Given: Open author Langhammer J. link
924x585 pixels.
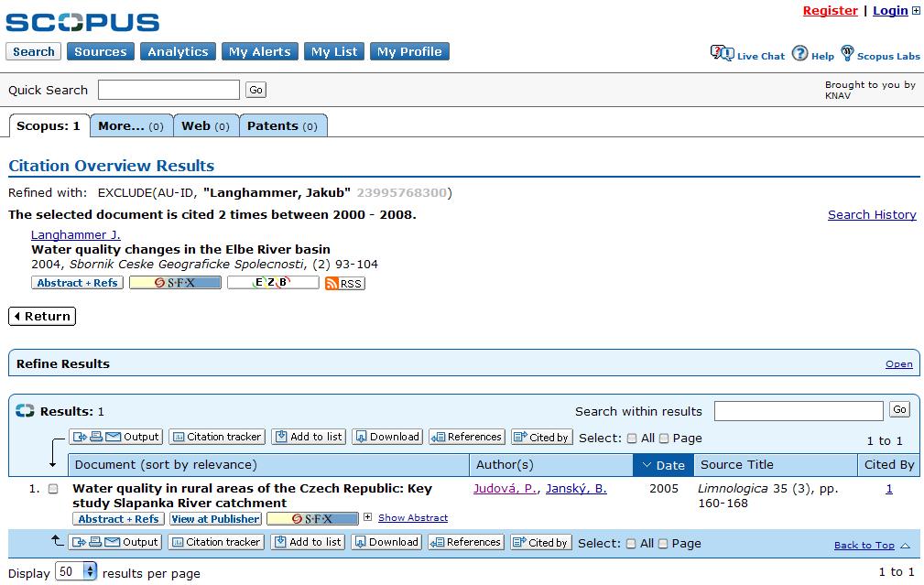Looking at the screenshot, I should (x=75, y=234).
